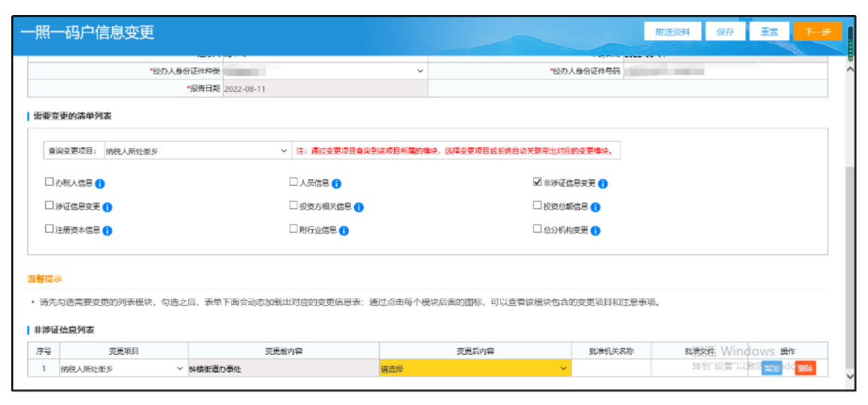Open the 查询变更项目 dropdown
The image size is (868, 405).
196,151
